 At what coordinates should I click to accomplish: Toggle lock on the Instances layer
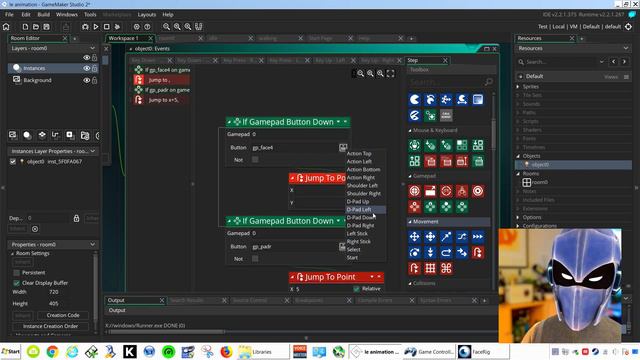click(95, 68)
